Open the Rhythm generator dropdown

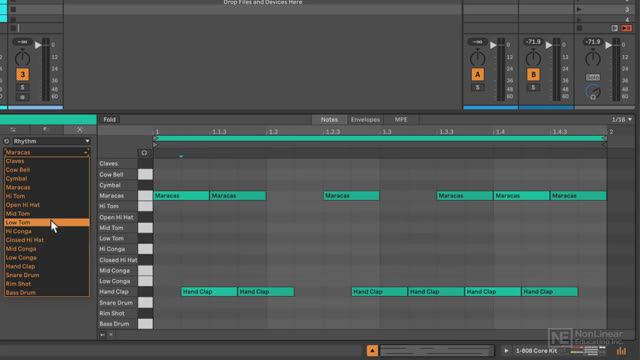coord(51,141)
